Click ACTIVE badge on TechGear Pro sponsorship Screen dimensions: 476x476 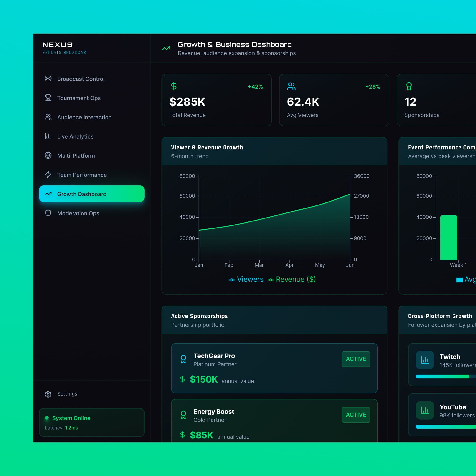[x=356, y=359]
